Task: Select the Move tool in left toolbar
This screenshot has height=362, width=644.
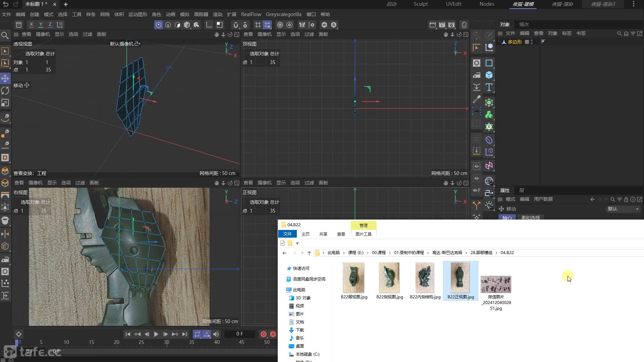Action: pyautogui.click(x=5, y=78)
